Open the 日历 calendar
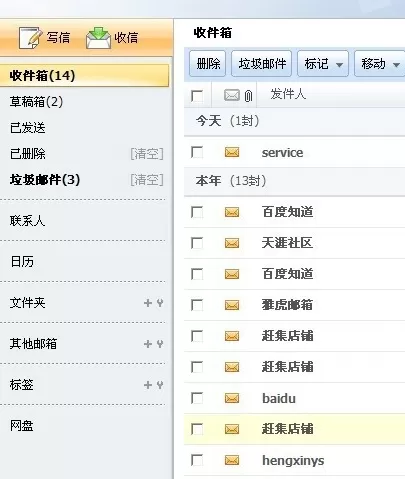 pos(22,262)
